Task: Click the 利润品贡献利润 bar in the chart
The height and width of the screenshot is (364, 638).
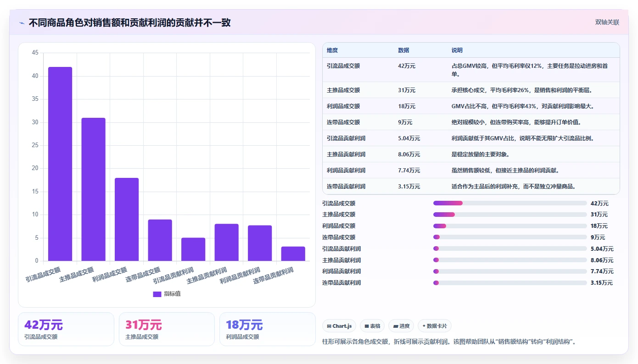Action: tap(260, 243)
